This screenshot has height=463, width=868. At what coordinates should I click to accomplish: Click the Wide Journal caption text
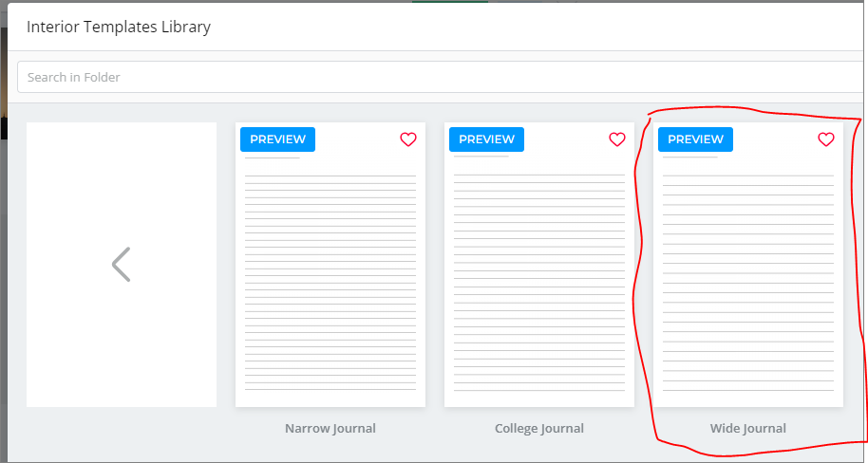748,428
